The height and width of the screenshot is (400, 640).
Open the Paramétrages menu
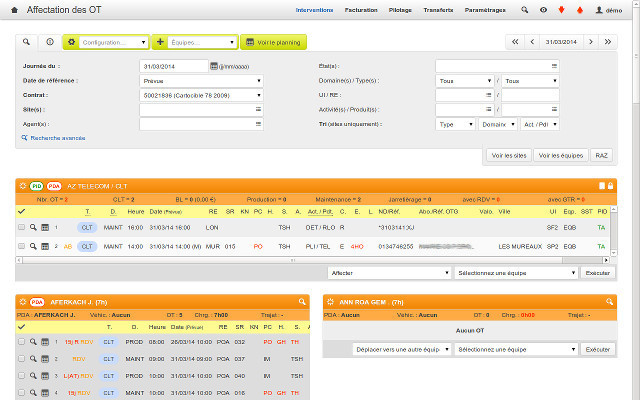click(x=485, y=10)
